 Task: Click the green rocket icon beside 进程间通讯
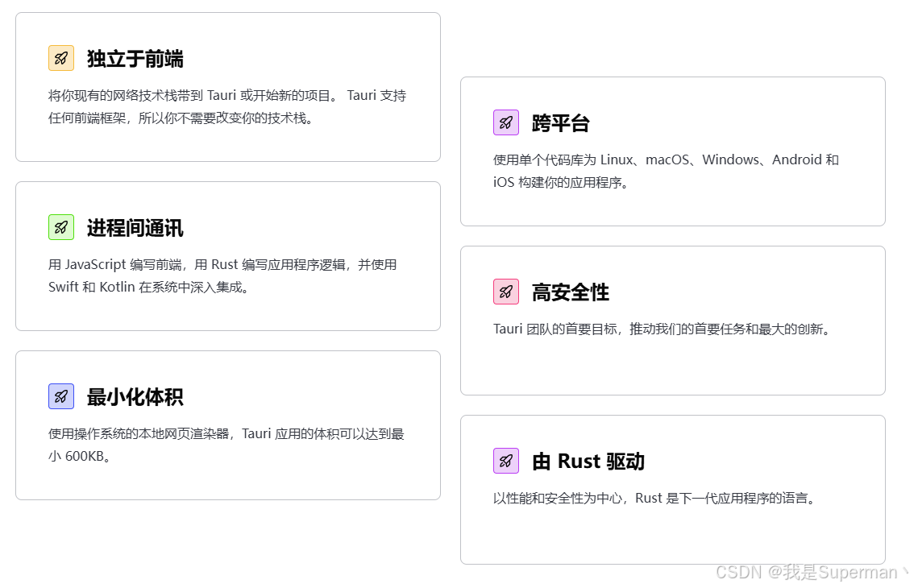pyautogui.click(x=61, y=227)
